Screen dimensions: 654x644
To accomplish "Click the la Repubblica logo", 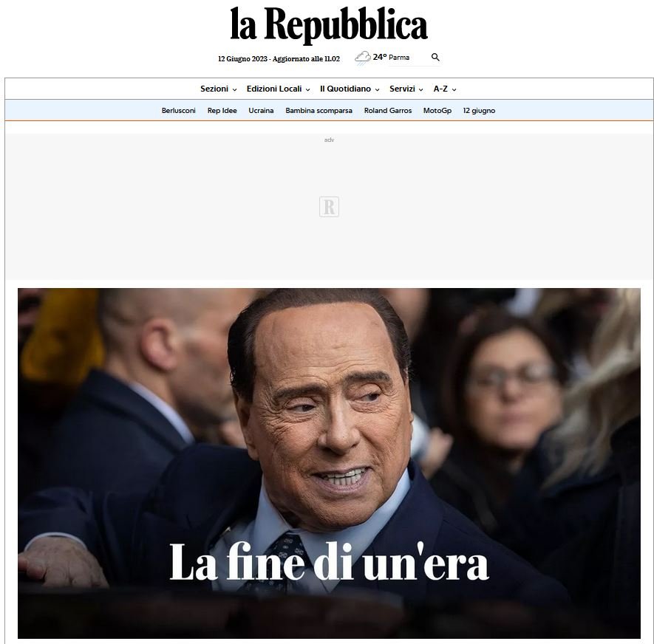I will point(329,24).
